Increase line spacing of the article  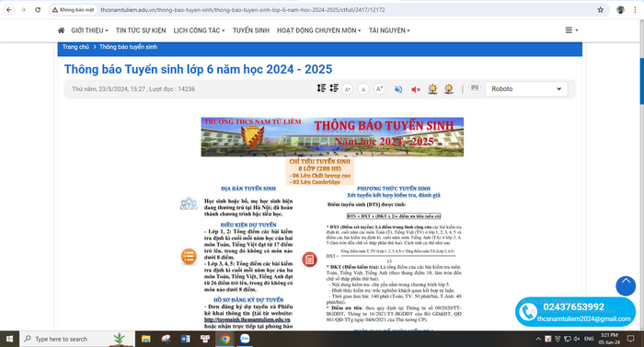coord(321,88)
